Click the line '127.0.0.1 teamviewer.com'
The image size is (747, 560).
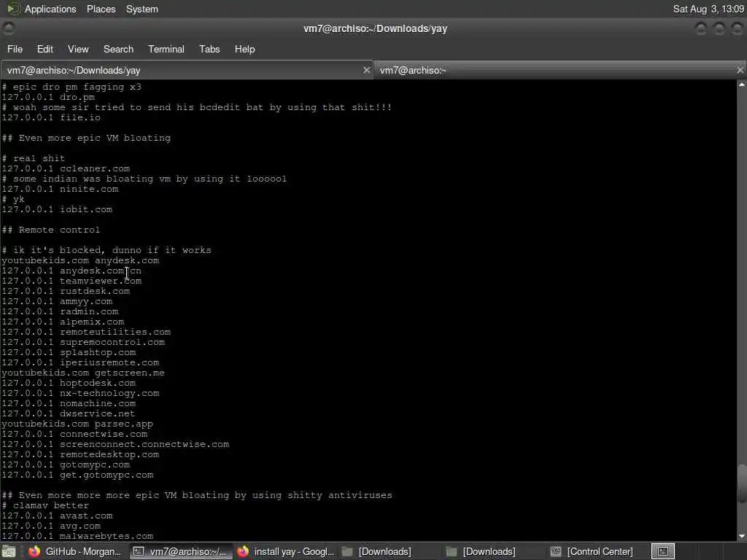pyautogui.click(x=71, y=281)
